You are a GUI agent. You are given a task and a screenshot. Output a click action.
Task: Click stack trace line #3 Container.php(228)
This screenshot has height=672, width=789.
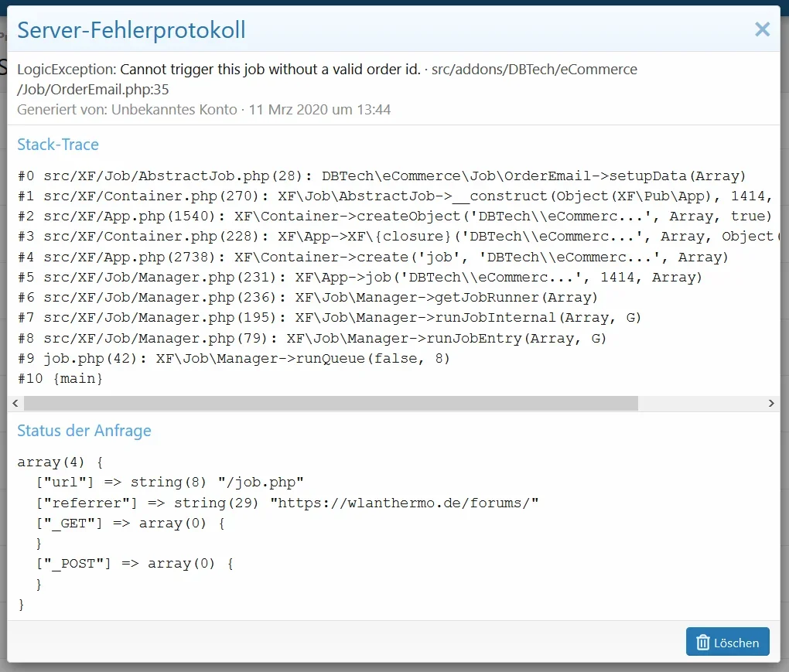pyautogui.click(x=398, y=237)
